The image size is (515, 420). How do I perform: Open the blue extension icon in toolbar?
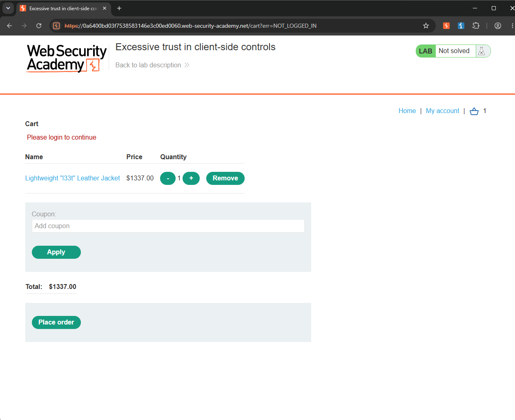pos(461,26)
